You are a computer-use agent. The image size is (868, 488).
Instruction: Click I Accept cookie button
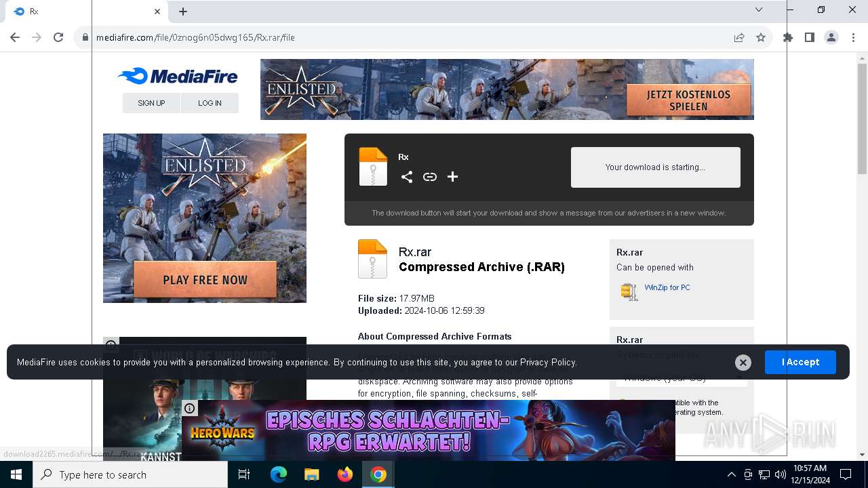pyautogui.click(x=800, y=362)
